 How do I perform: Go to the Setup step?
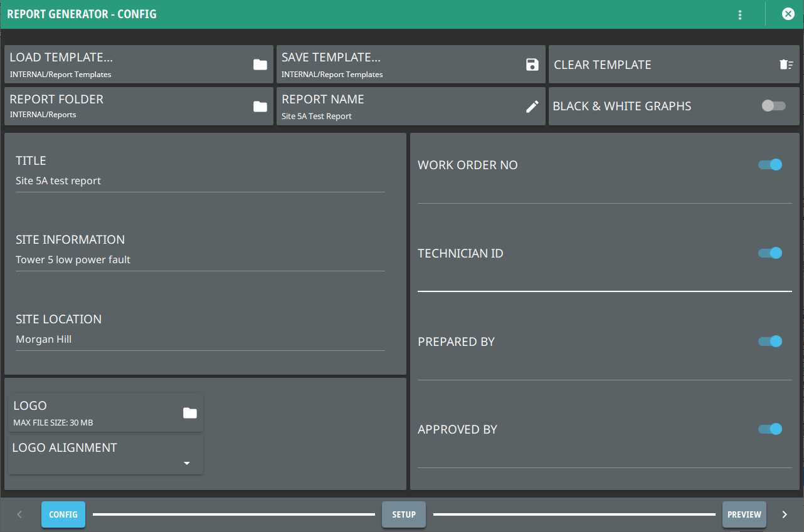coord(404,514)
